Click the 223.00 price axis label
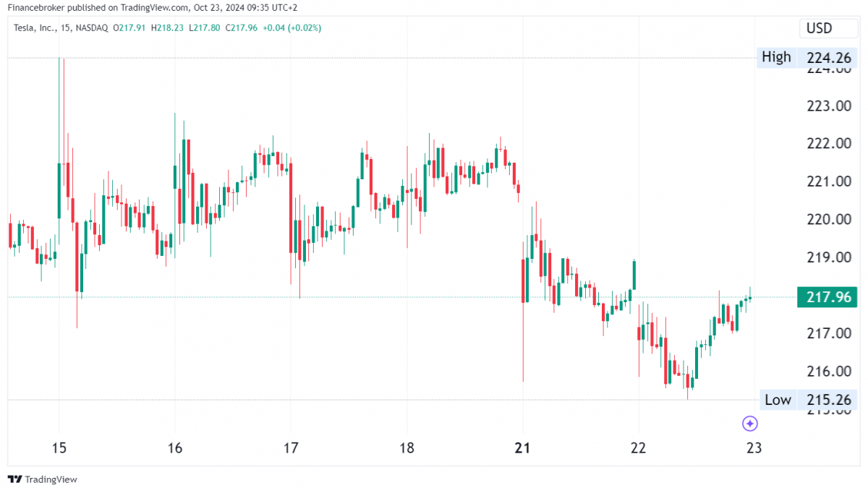 828,106
